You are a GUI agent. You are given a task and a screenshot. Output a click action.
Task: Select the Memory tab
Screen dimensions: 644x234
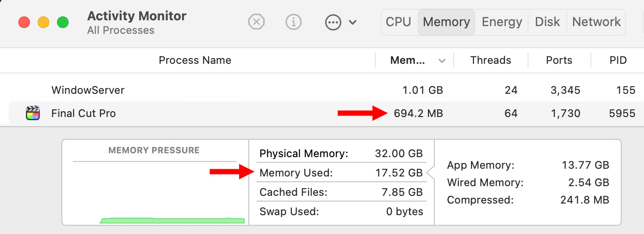pos(446,22)
